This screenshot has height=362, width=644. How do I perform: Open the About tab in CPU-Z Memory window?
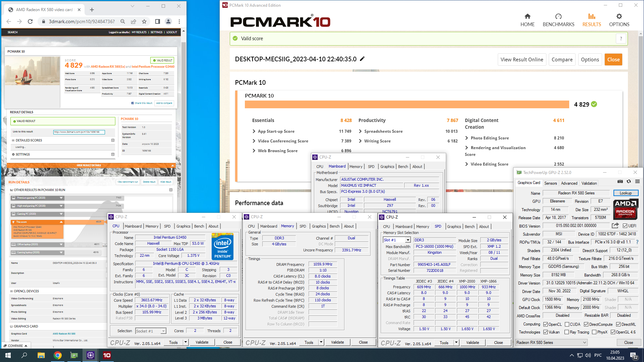[349, 226]
